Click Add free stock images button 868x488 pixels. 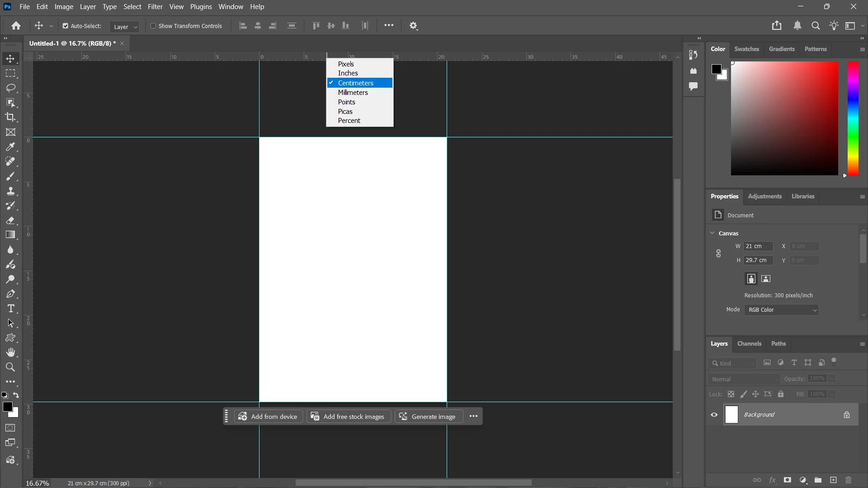coord(349,417)
